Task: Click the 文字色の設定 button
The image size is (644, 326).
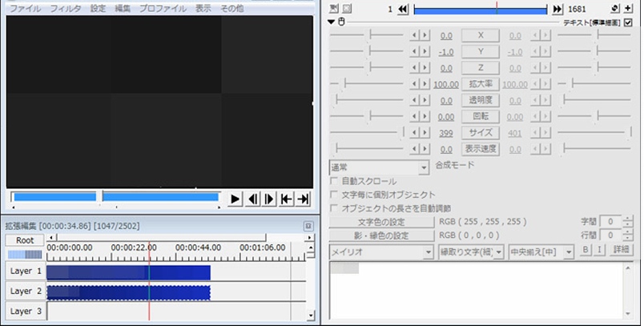Action: tap(380, 222)
